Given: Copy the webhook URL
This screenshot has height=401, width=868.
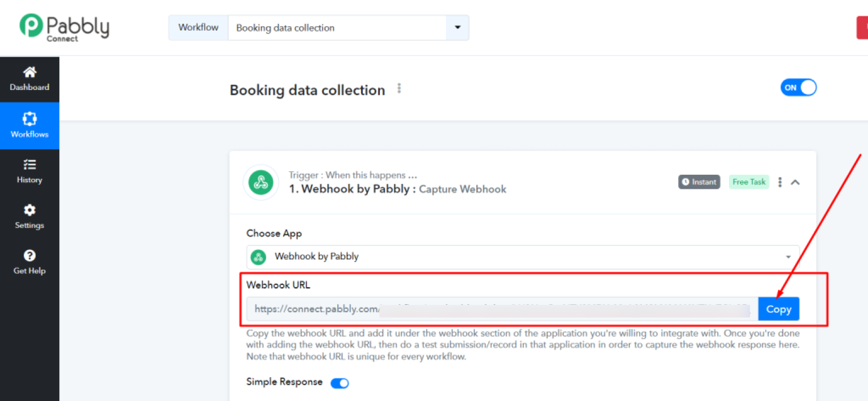Looking at the screenshot, I should click(x=779, y=309).
